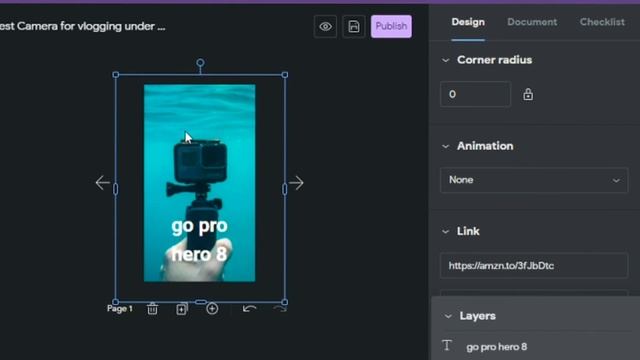Screen dimensions: 640x360
Task: Click the top-right selection resize handle
Action: tap(285, 75)
